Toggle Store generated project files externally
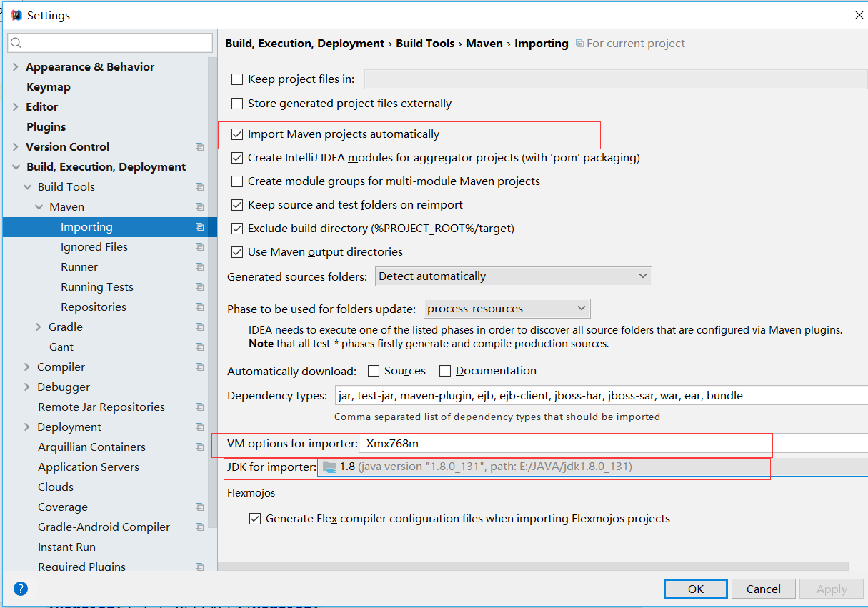Image resolution: width=868 pixels, height=608 pixels. pyautogui.click(x=237, y=104)
